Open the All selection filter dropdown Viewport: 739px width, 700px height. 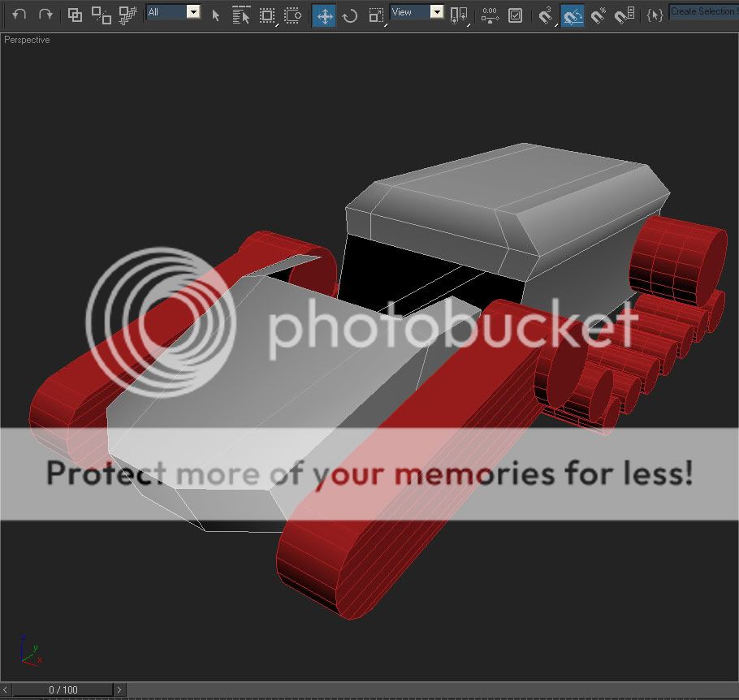click(x=173, y=12)
